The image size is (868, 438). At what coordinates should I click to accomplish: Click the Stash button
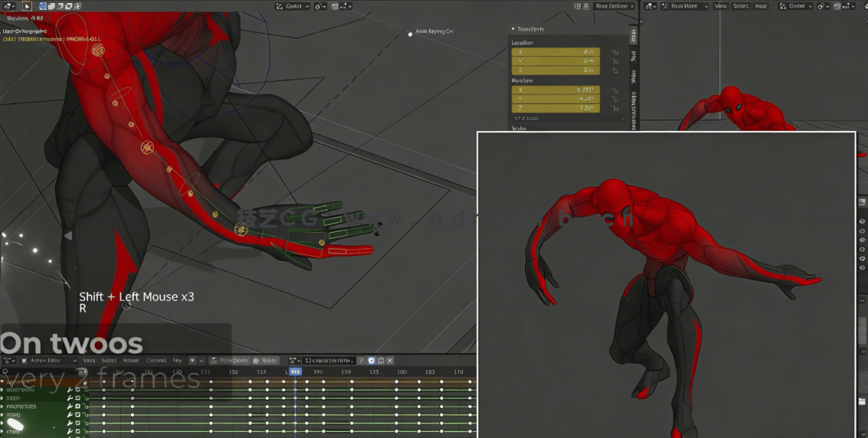(265, 361)
